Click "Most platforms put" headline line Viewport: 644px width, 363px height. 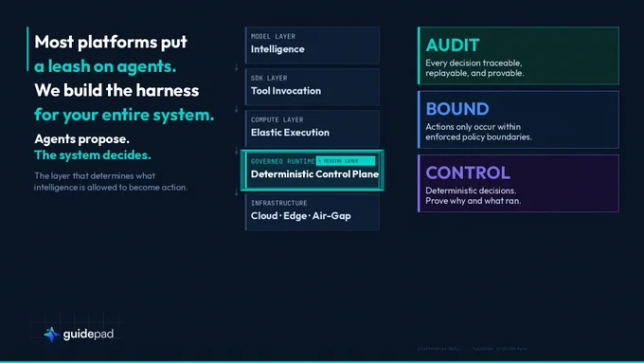(111, 42)
